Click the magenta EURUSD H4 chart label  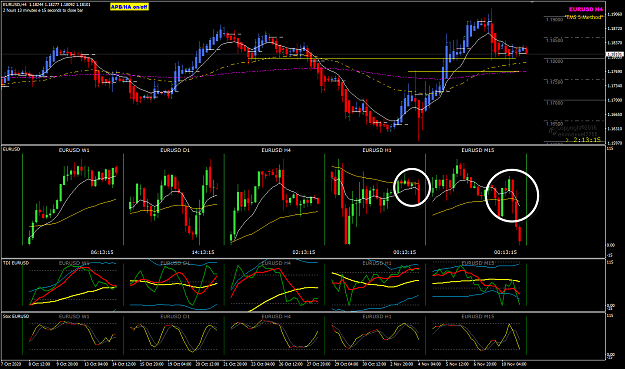click(x=586, y=9)
